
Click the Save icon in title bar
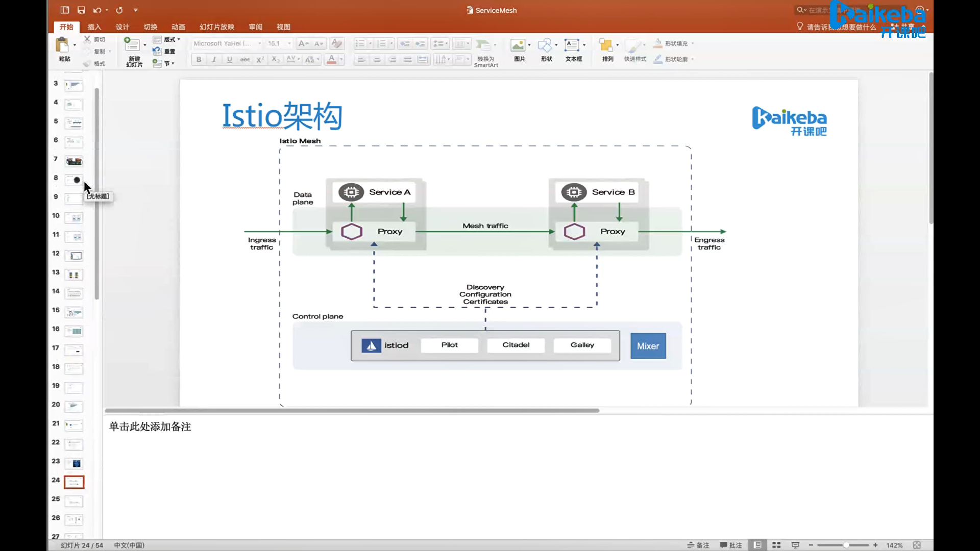tap(81, 10)
